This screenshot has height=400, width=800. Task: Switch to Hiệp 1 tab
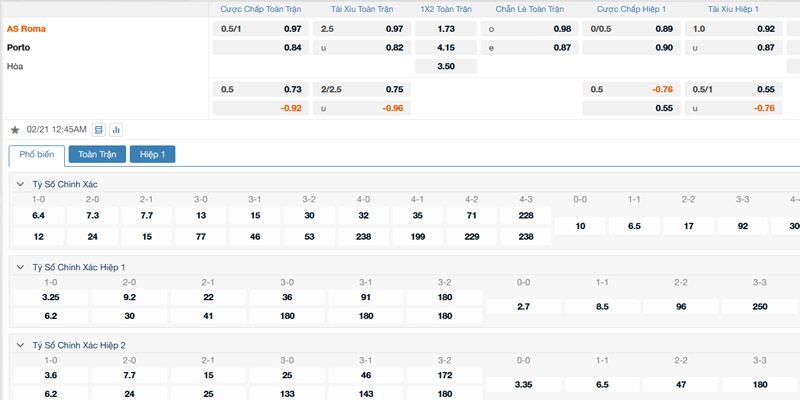(x=153, y=154)
